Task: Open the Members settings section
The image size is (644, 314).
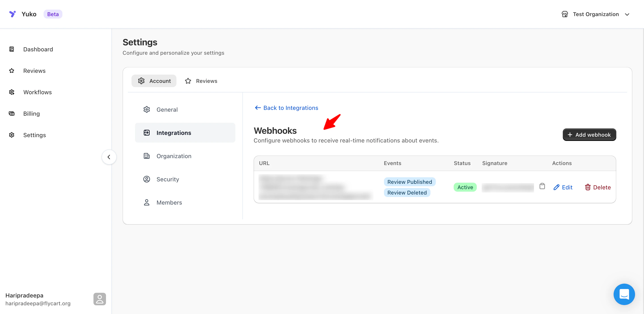Action: coord(169,202)
